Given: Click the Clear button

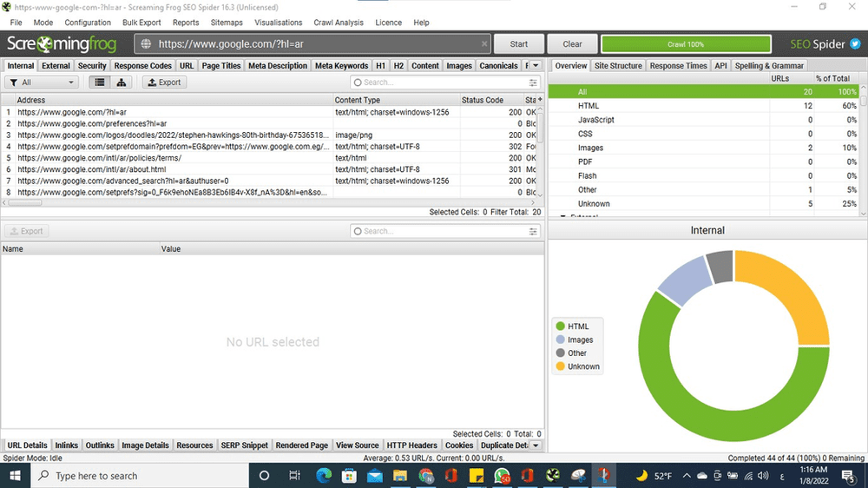Looking at the screenshot, I should (x=572, y=43).
